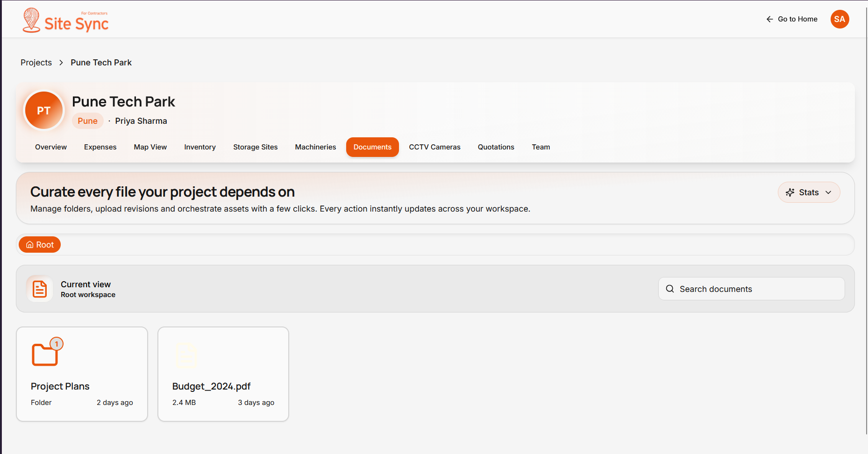Open the Team tab

pyautogui.click(x=541, y=147)
